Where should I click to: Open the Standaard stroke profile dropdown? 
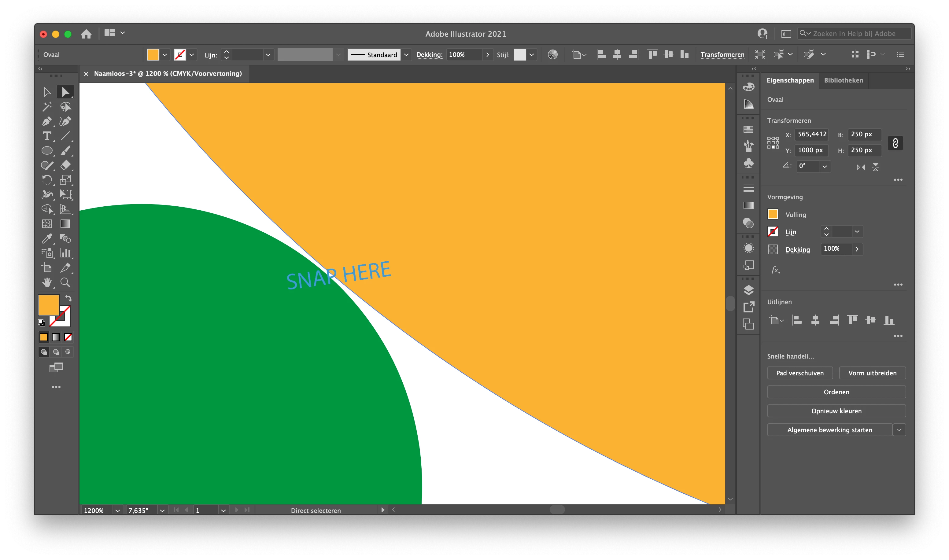406,55
